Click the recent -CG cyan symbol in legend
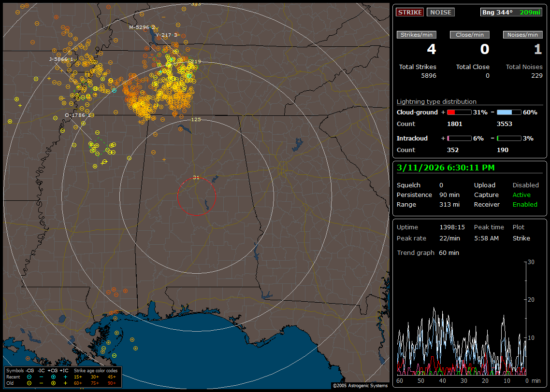Screen dimensions: 550x392 tap(29, 377)
